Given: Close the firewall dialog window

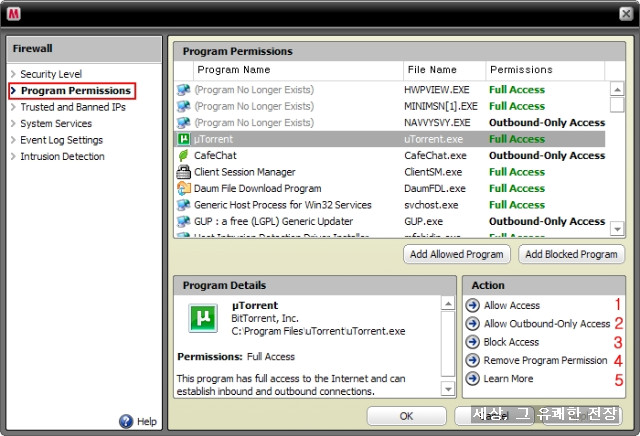Looking at the screenshot, I should click(x=626, y=14).
